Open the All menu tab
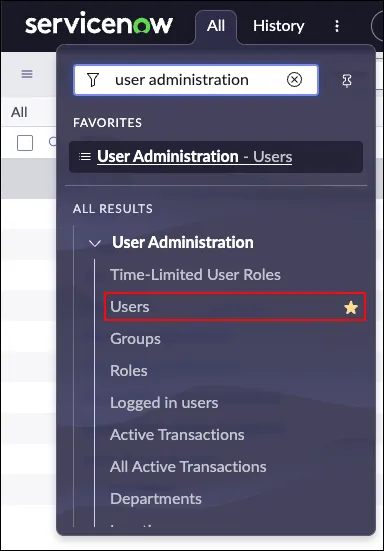The height and width of the screenshot is (551, 384). 216,26
